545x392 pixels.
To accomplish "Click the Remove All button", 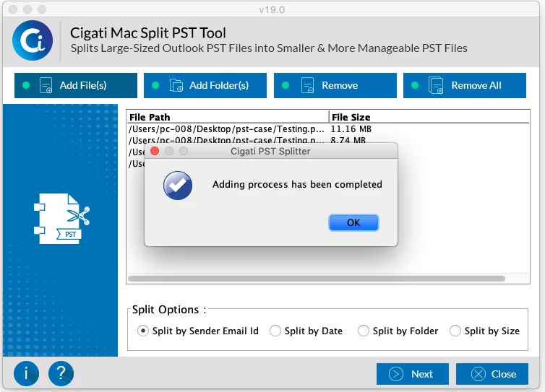I will click(465, 85).
